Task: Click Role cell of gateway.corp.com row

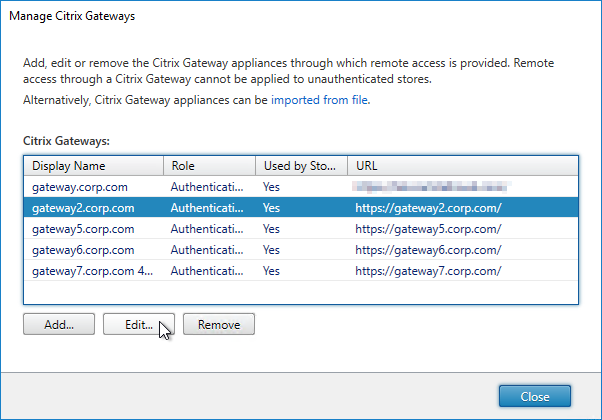Action: click(x=207, y=187)
